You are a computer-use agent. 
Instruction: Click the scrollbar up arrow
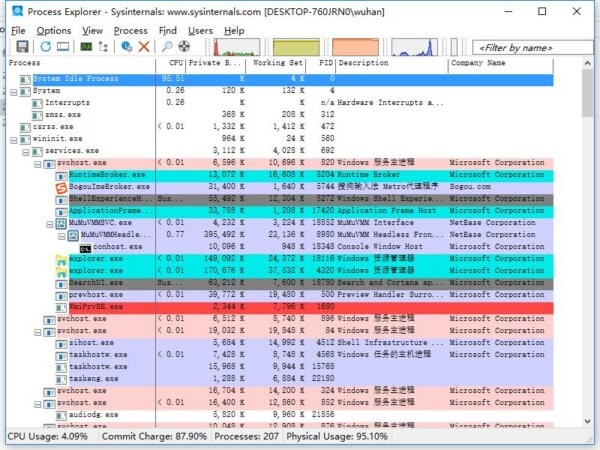pyautogui.click(x=588, y=64)
